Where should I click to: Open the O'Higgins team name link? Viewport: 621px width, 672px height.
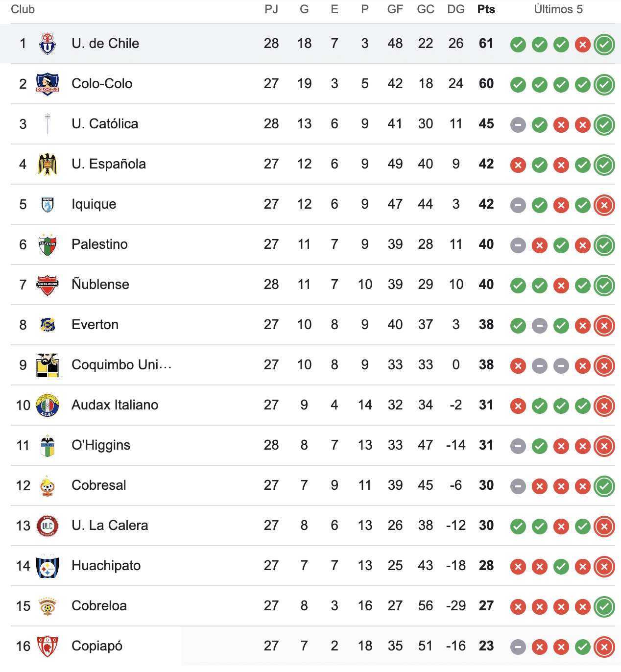tap(101, 445)
